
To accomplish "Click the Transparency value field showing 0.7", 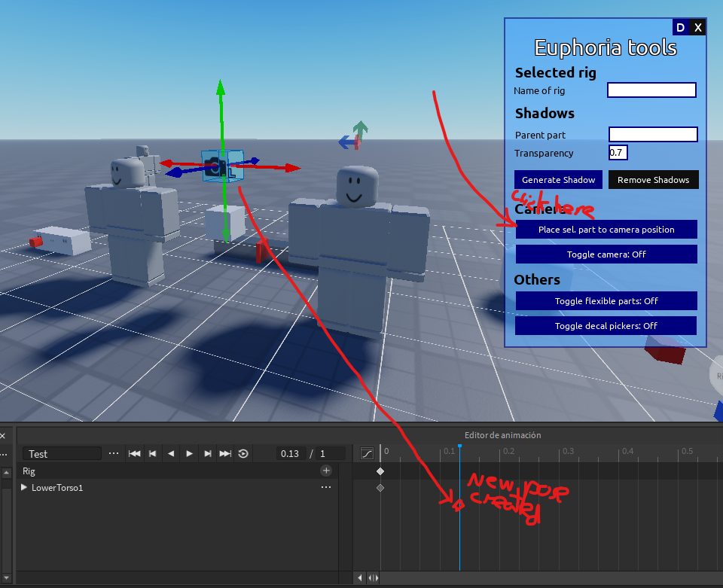I will pos(618,152).
